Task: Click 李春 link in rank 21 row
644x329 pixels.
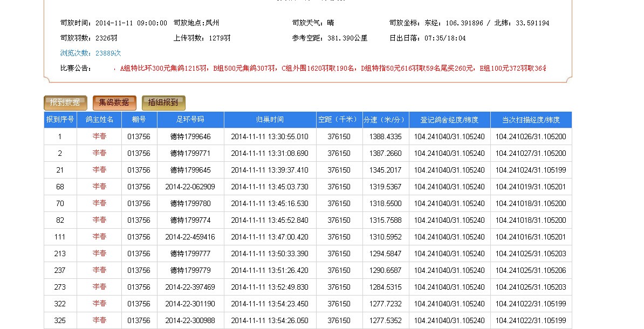Action: [99, 170]
